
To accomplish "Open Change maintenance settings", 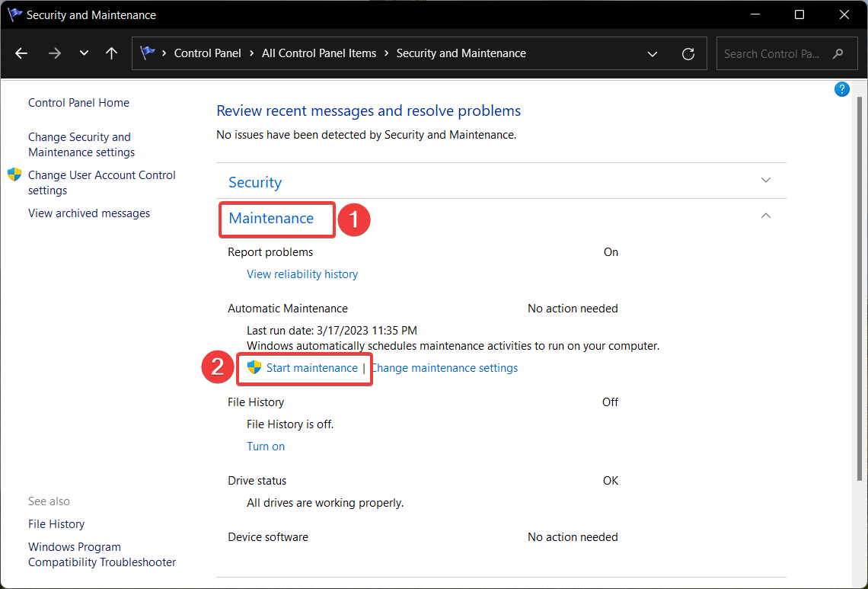I will tap(445, 367).
